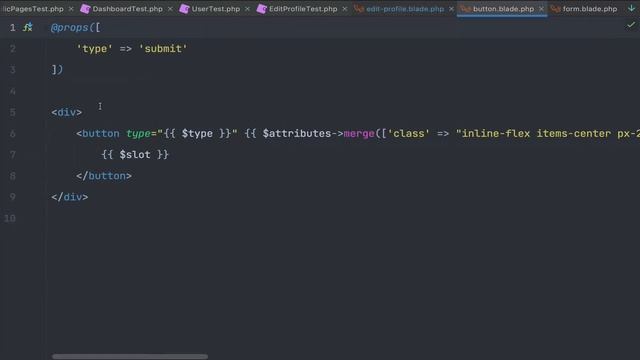Click the {{ $slot }} expression

pos(135,155)
